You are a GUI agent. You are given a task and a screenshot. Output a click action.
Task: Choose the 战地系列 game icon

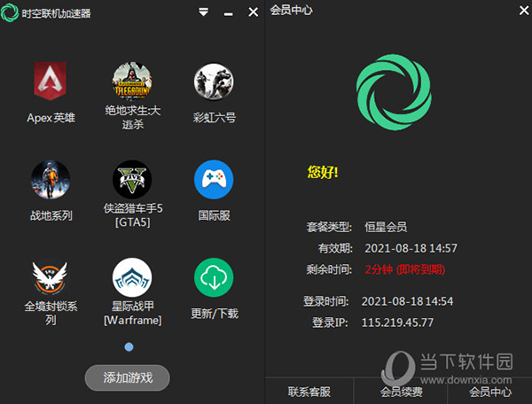coord(51,180)
